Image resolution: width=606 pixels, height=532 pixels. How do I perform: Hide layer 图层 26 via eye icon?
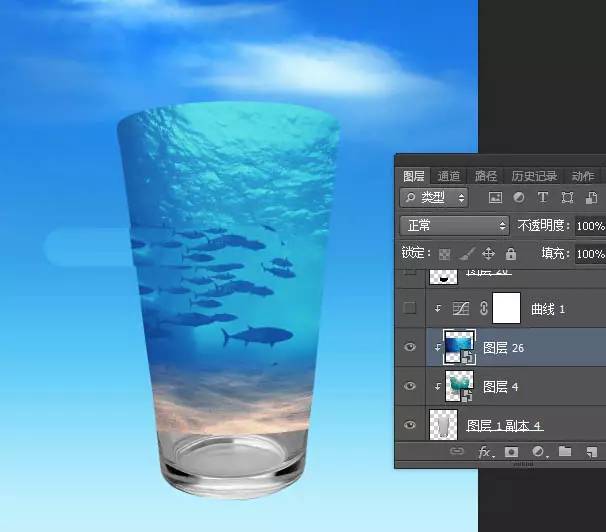(x=409, y=348)
